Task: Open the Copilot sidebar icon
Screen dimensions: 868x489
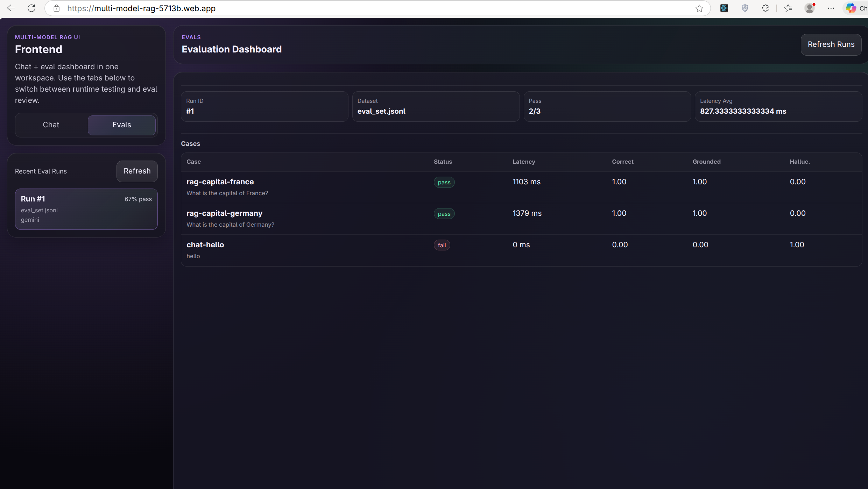Action: point(851,8)
